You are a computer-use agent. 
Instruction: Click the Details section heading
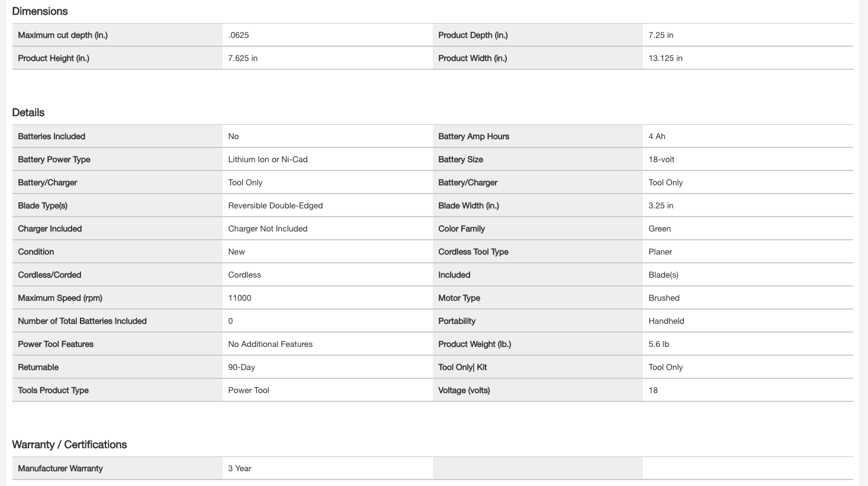click(28, 112)
